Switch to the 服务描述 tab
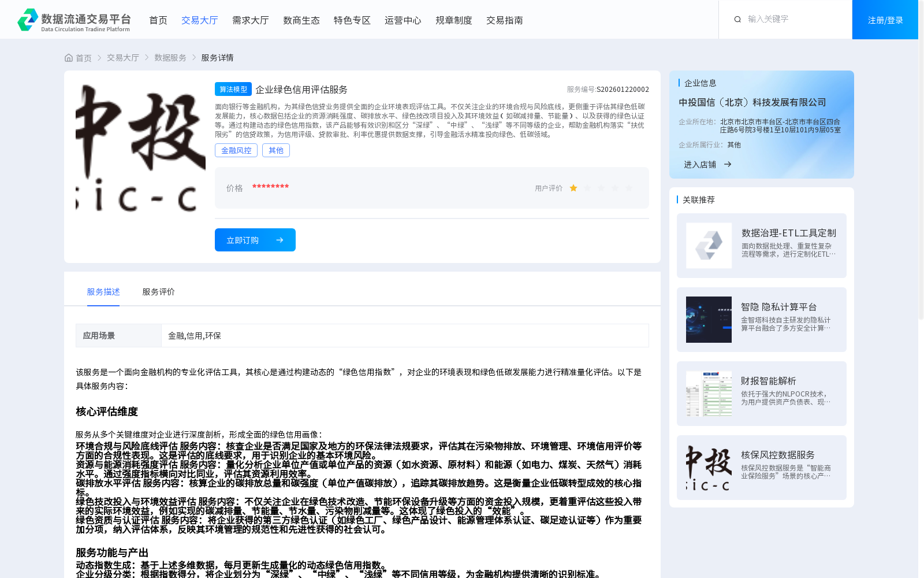The height and width of the screenshot is (578, 924). click(x=103, y=292)
